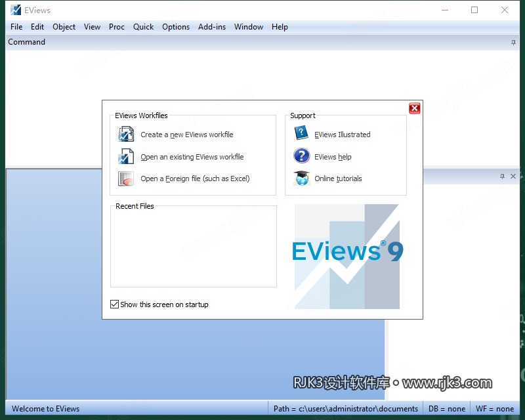
Task: Maximize the EViews window
Action: coord(474,10)
